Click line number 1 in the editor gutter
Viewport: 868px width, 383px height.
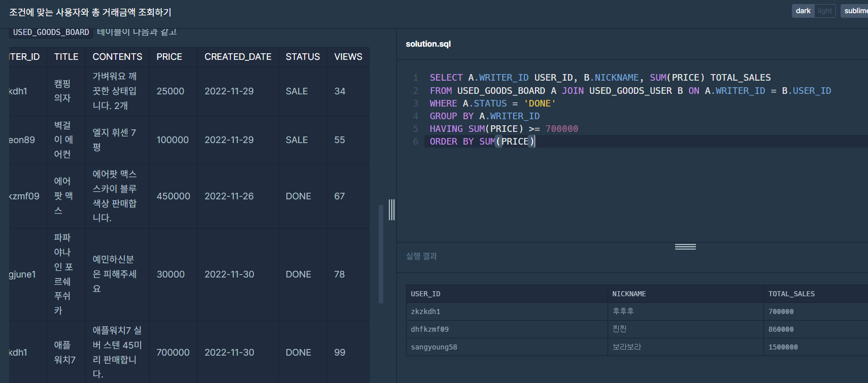coord(416,78)
